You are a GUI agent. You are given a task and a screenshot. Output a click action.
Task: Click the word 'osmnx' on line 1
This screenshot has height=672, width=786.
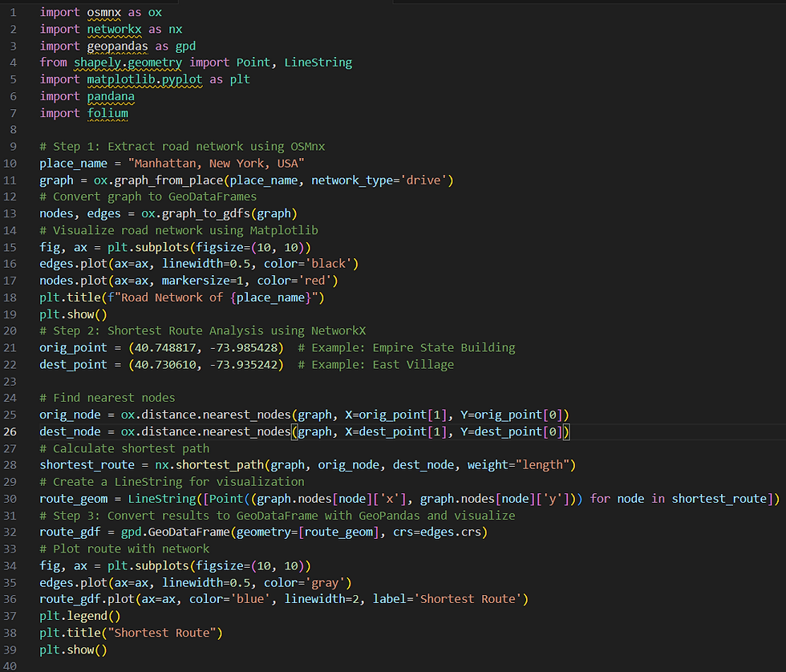pos(103,13)
